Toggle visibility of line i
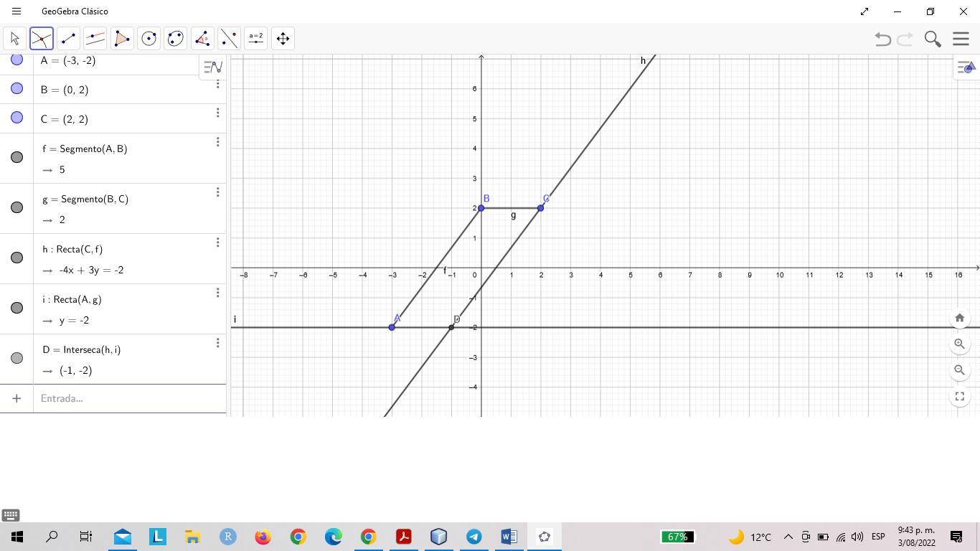The width and height of the screenshot is (980, 551). click(x=17, y=308)
